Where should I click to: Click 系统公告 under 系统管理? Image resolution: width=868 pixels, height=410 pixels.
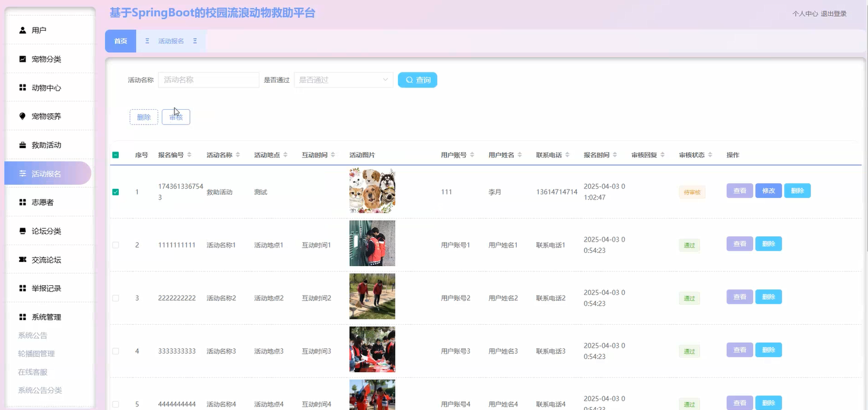coord(32,335)
